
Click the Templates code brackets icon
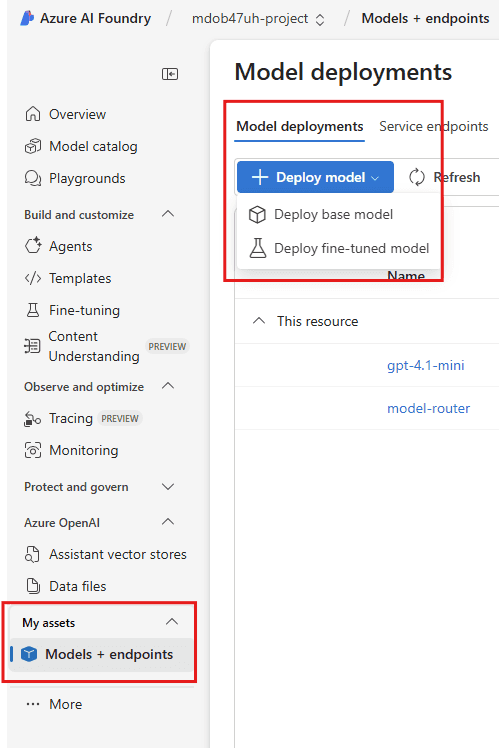tap(32, 278)
